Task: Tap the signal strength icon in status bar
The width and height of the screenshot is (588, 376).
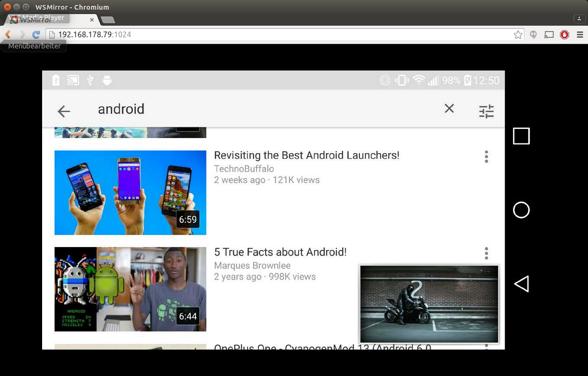Action: [x=433, y=80]
